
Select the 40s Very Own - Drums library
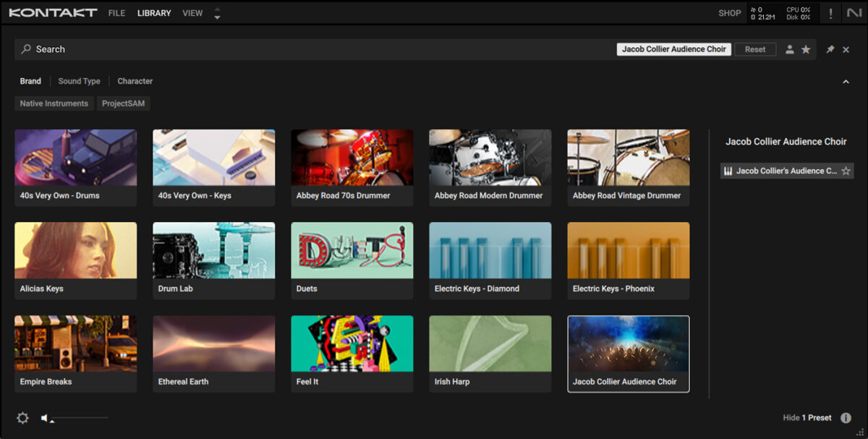(x=76, y=168)
